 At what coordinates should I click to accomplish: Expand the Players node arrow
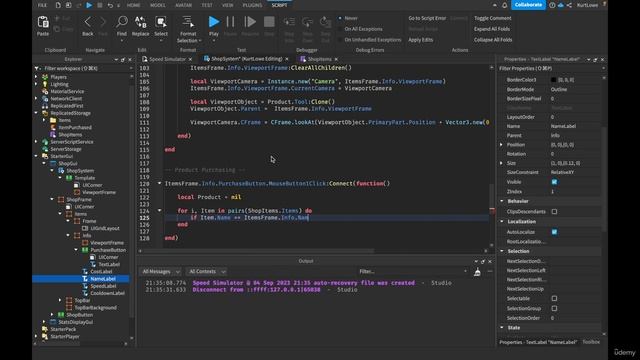36,77
